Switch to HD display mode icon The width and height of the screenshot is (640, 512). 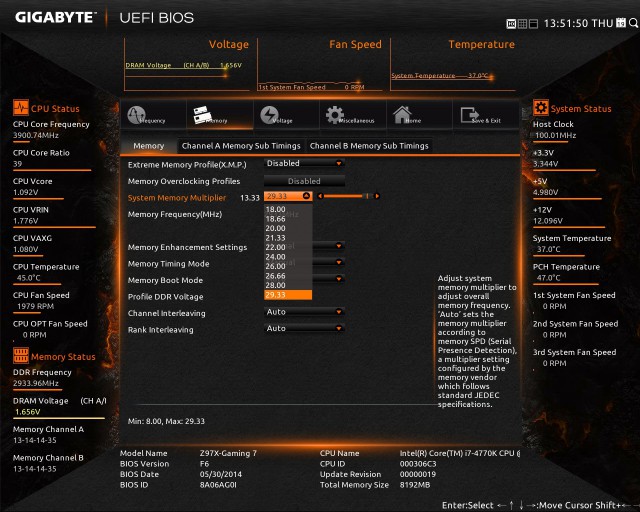(511, 24)
